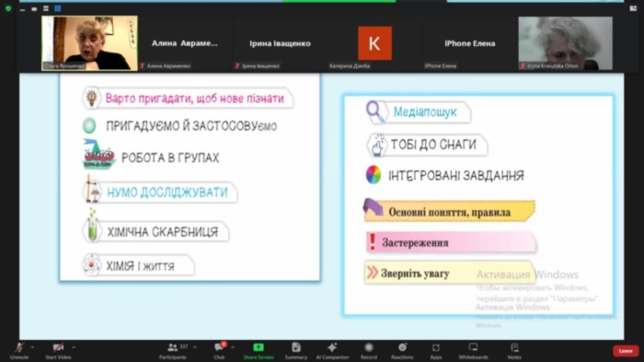This screenshot has height=362, width=644.
Task: Launch the AI Companion
Action: click(x=332, y=351)
